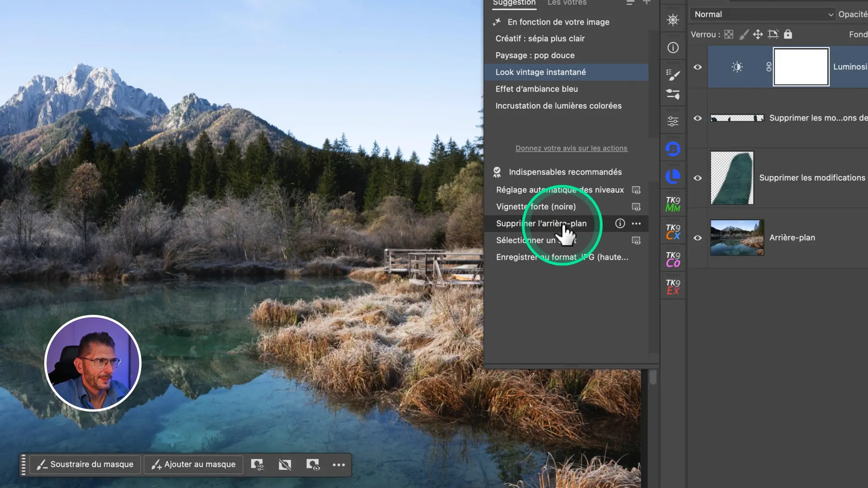Click layer icon beside Sélectionner un
The height and width of the screenshot is (488, 868).
[636, 241]
